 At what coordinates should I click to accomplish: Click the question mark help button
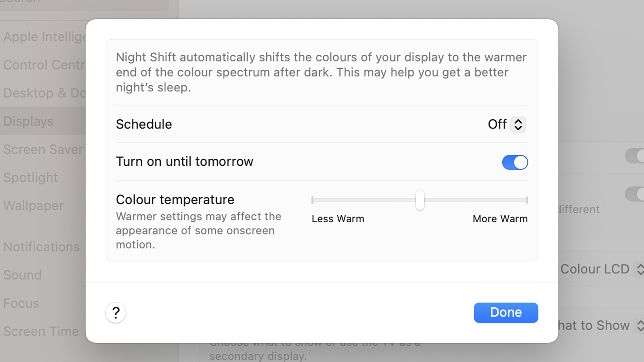116,312
